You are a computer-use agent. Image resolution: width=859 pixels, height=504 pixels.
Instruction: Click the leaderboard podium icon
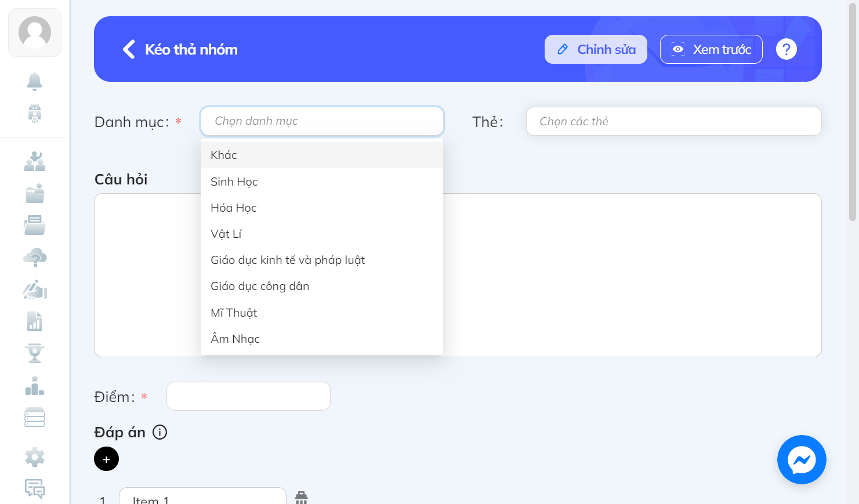(35, 386)
